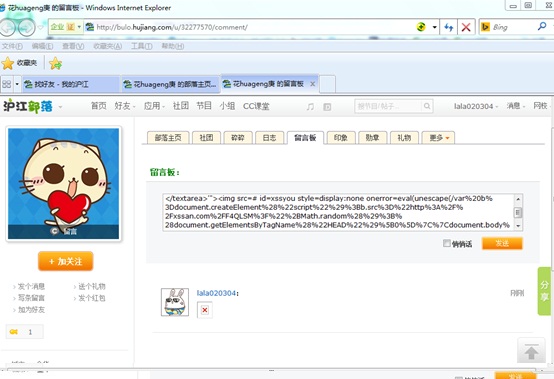
Task: Select the 日志 profile tab
Action: [269, 138]
